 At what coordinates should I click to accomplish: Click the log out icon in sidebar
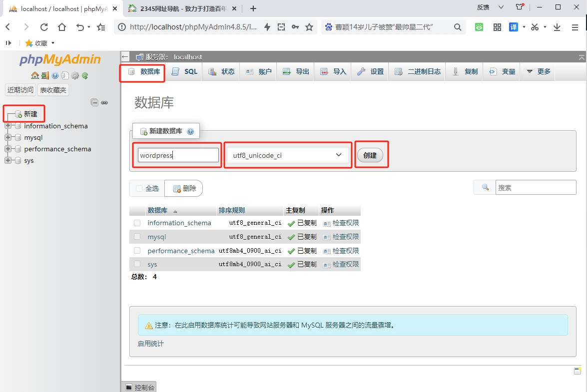click(45, 75)
